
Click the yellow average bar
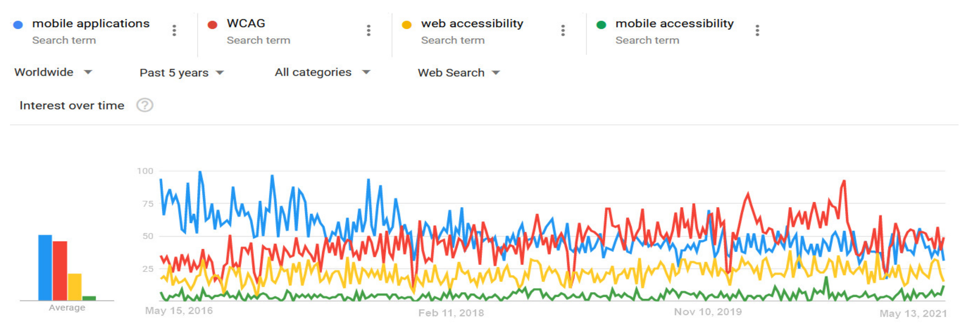75,287
